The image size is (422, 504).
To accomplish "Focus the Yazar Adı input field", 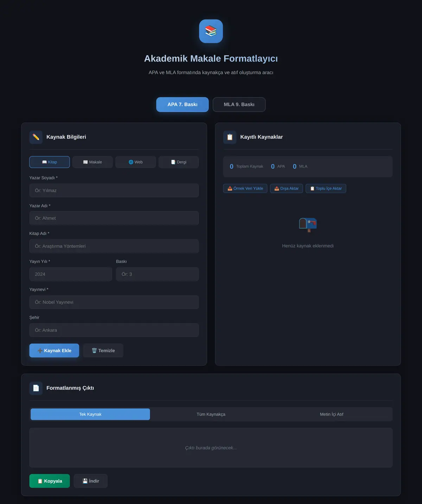I will point(114,218).
